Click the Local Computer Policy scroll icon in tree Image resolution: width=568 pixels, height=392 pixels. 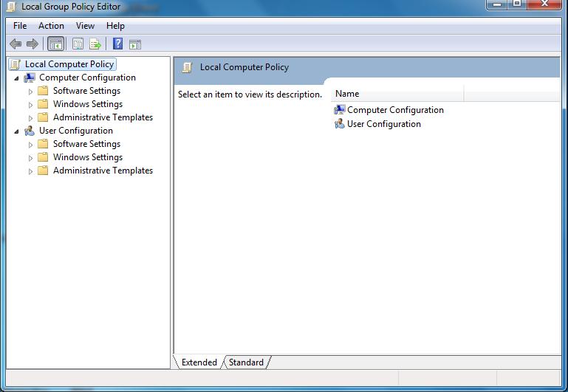[16, 64]
